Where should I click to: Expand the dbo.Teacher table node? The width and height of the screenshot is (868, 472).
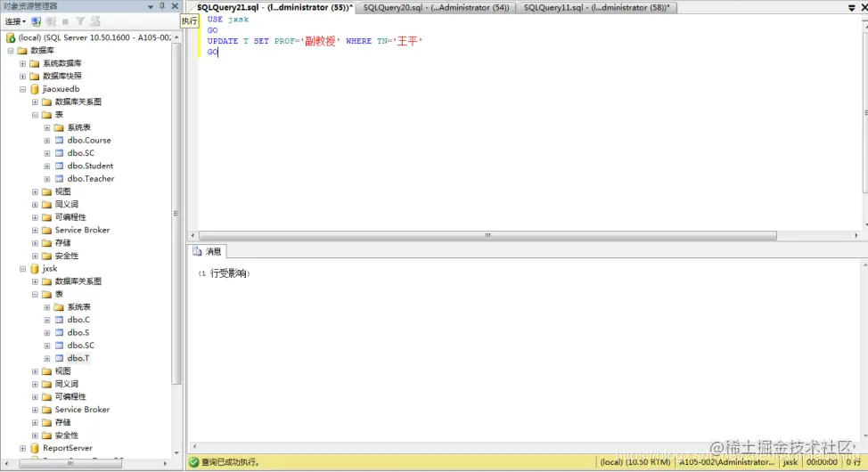pos(47,179)
